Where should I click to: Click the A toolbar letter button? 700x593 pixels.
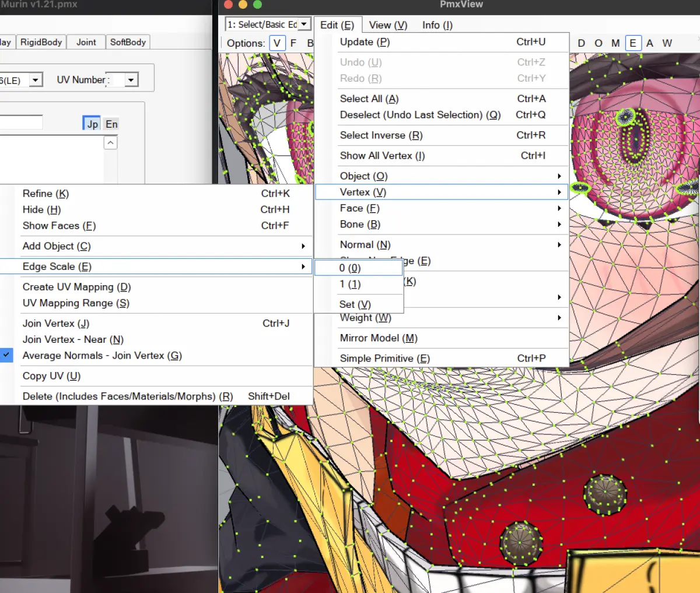point(650,43)
